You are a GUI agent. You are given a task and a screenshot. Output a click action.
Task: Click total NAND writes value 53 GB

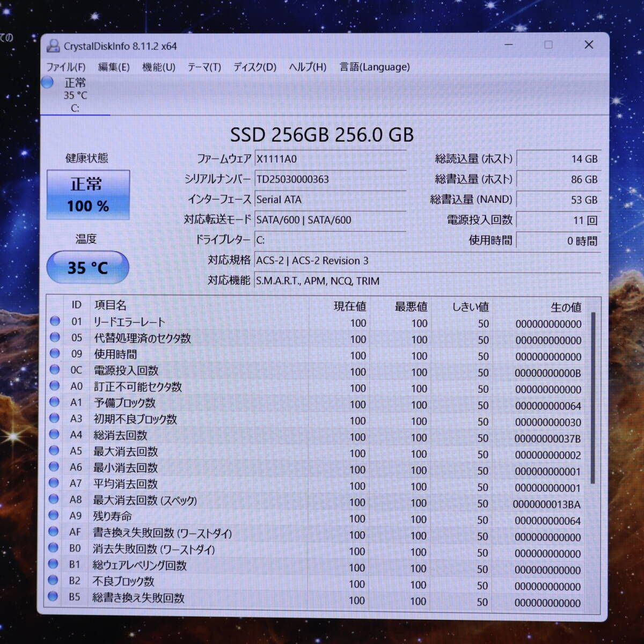[558, 200]
